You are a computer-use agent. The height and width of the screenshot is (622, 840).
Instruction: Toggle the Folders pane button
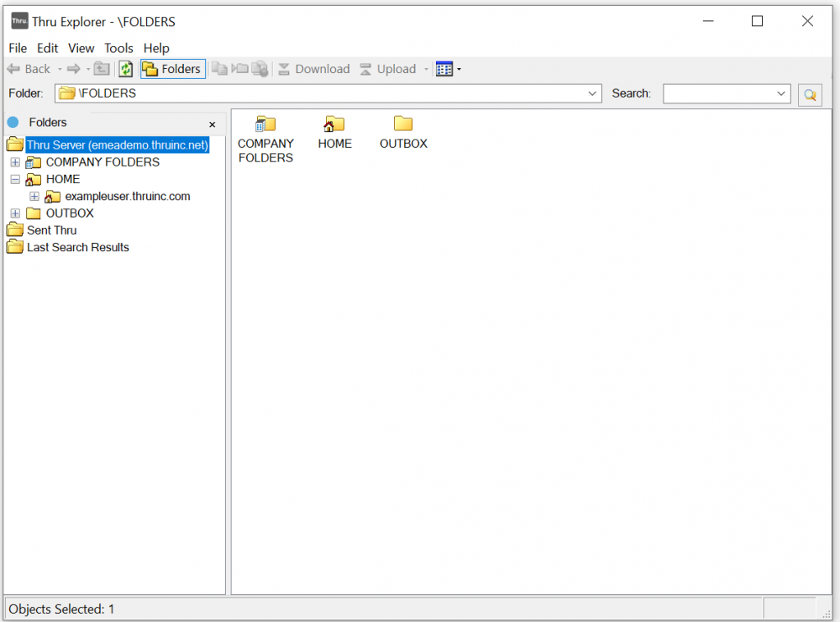coord(172,69)
